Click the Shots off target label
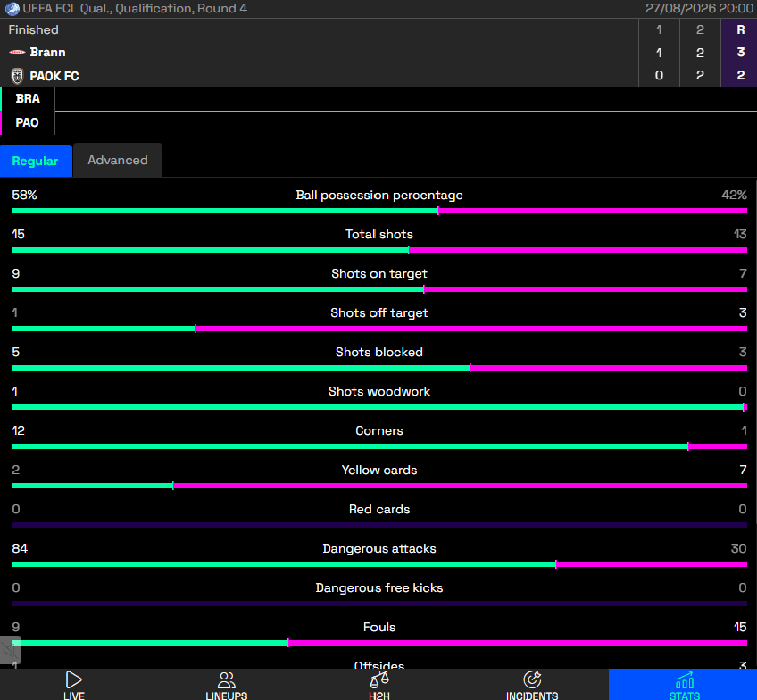Image resolution: width=757 pixels, height=700 pixels. pyautogui.click(x=379, y=312)
